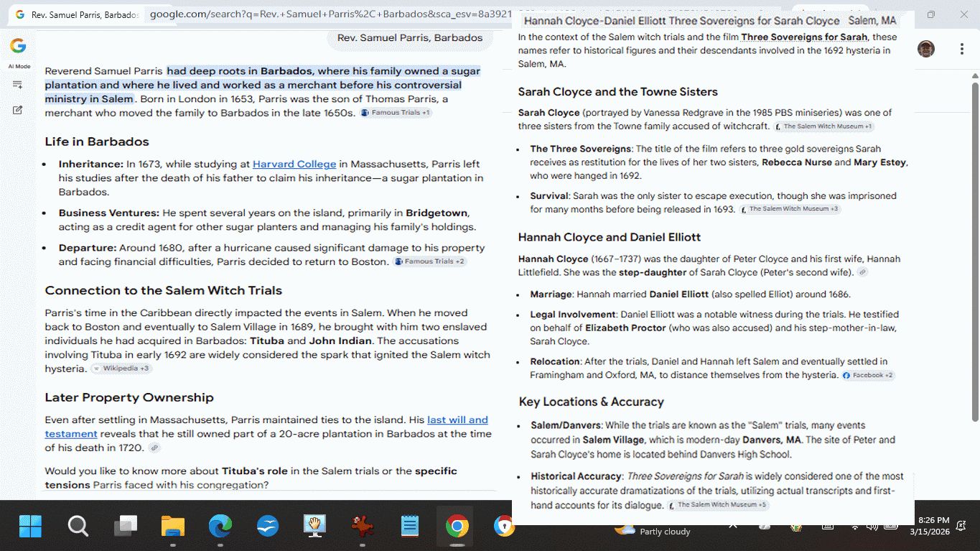This screenshot has height=551, width=980.
Task: Open File Explorer from the taskbar
Action: [x=173, y=527]
